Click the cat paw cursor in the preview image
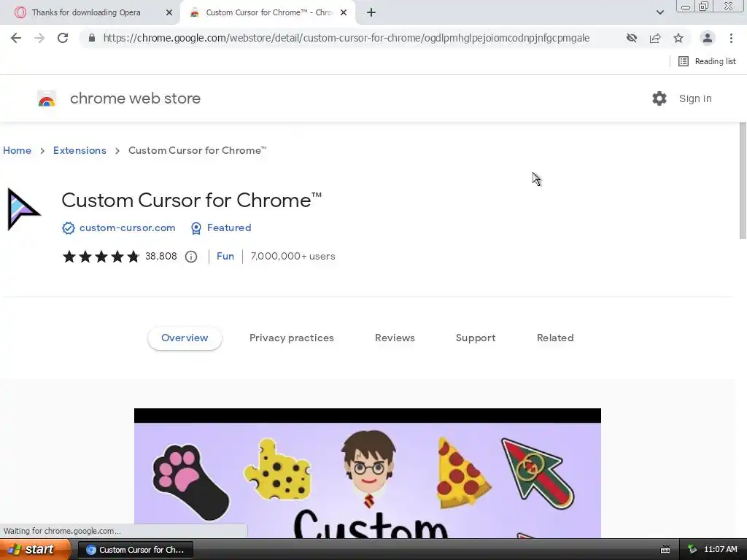 pos(190,482)
